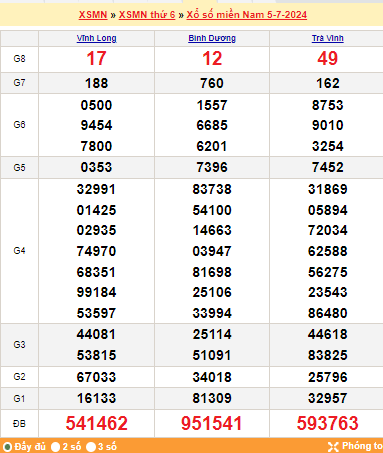Screen dimensions: 383x453
Task: Click G6 number 9010
Action: pyautogui.click(x=328, y=125)
